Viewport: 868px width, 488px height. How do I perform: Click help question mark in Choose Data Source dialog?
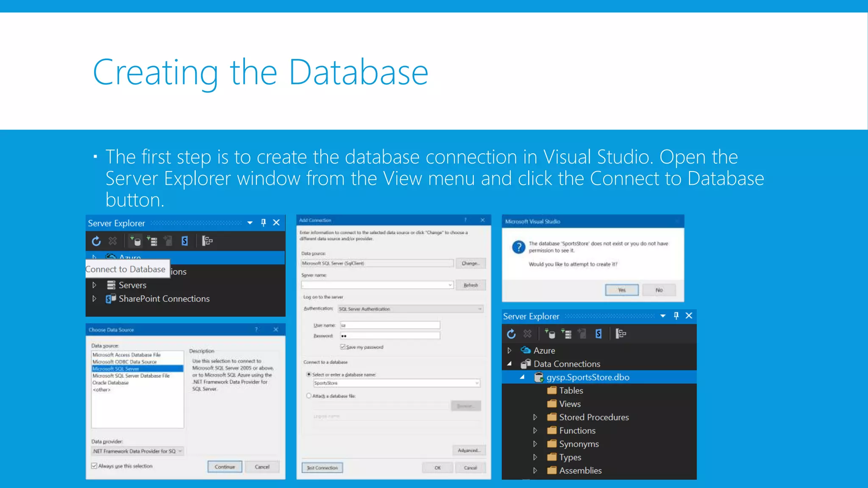click(x=256, y=330)
